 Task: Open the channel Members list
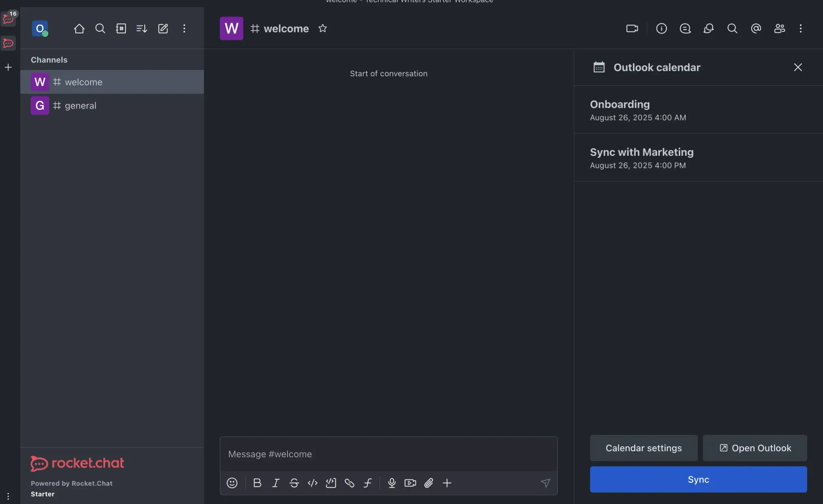[x=779, y=28]
